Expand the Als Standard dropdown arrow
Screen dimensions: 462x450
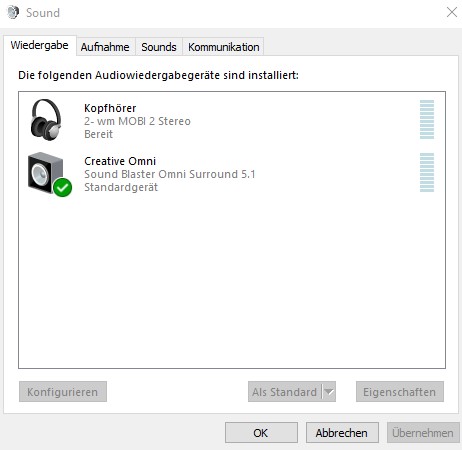329,392
